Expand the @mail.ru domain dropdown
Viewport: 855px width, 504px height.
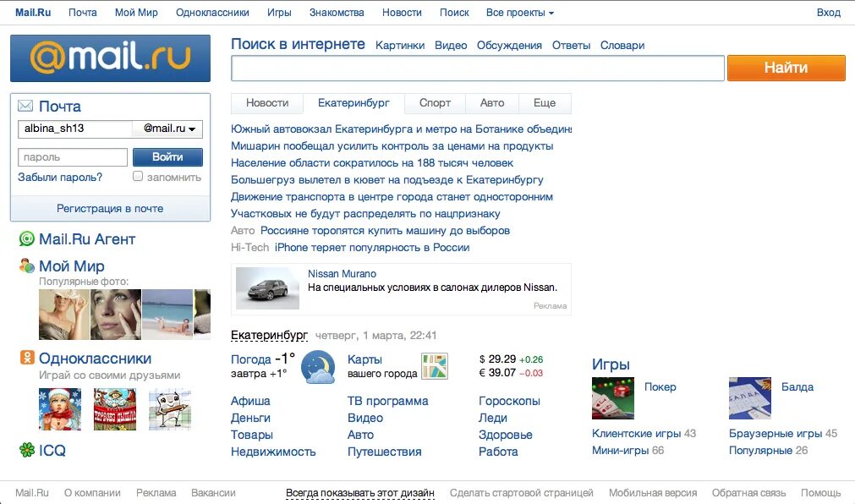[169, 129]
